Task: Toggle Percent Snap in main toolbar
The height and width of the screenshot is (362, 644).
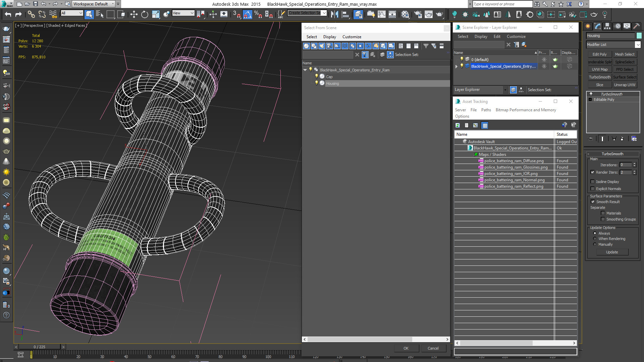Action: click(258, 14)
